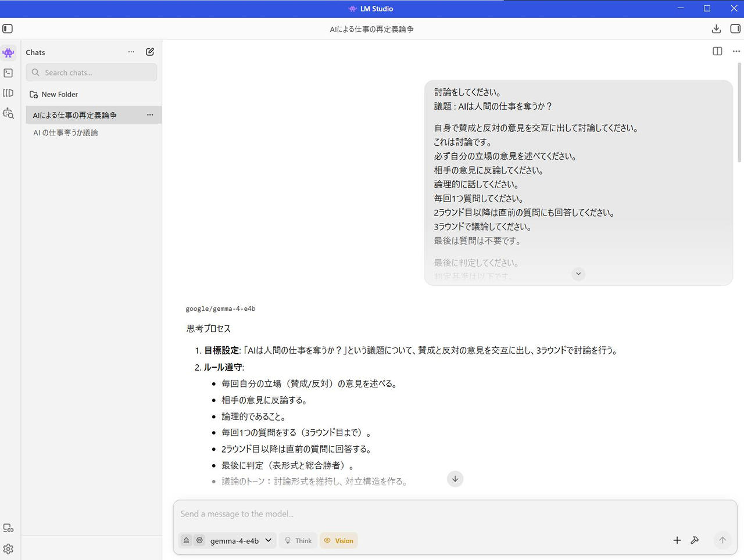
Task: Toggle the Vision capability button
Action: (x=338, y=540)
